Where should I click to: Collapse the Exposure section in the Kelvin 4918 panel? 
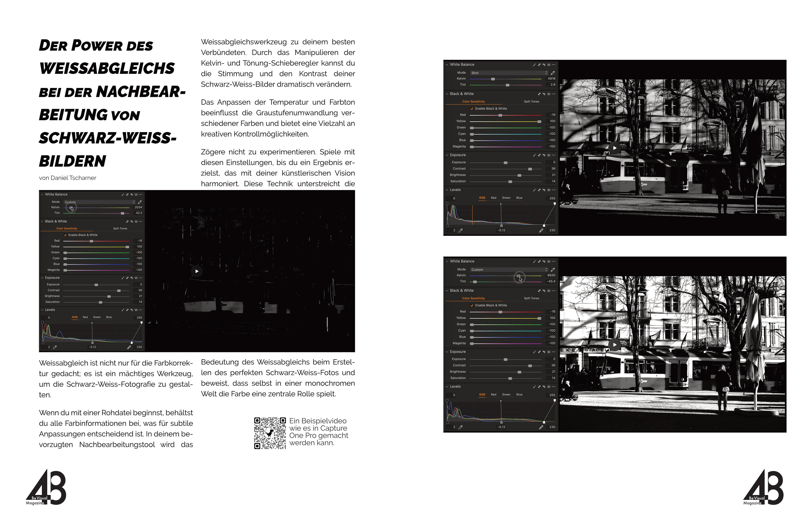tap(447, 155)
